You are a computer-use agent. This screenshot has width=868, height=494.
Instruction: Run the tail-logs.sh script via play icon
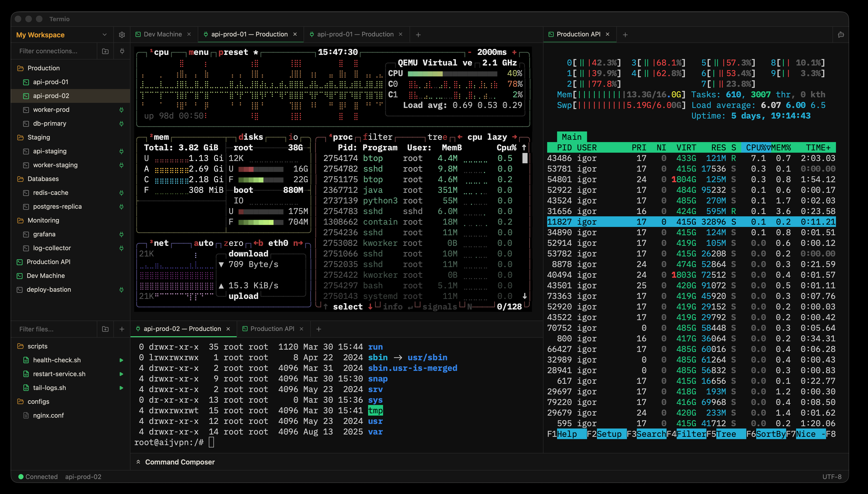point(121,388)
